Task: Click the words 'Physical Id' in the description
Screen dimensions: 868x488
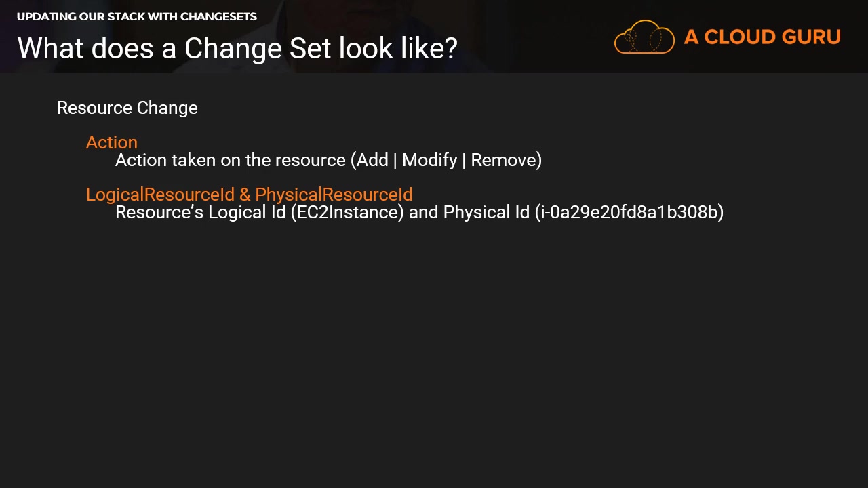Action: [x=486, y=212]
